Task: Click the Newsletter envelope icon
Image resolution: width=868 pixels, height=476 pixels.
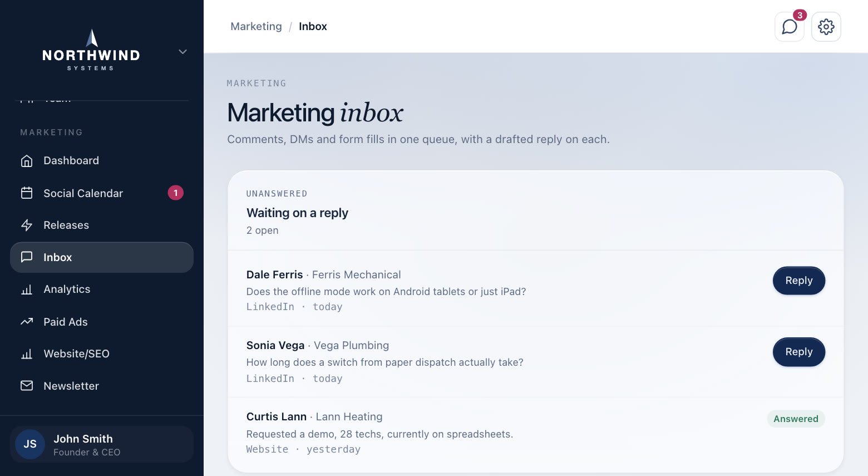Action: click(x=27, y=386)
